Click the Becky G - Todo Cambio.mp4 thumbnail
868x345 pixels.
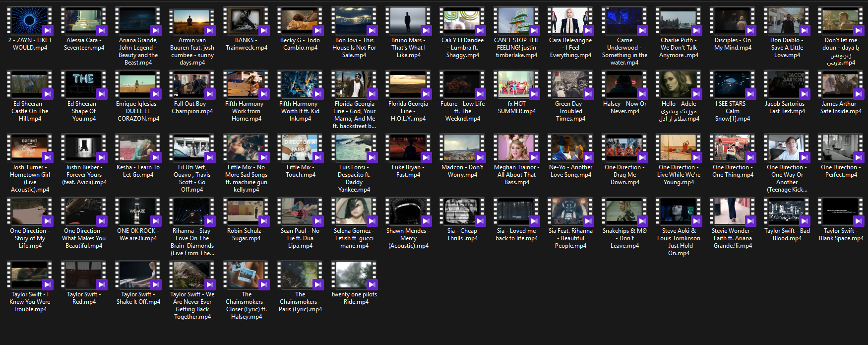pos(300,21)
